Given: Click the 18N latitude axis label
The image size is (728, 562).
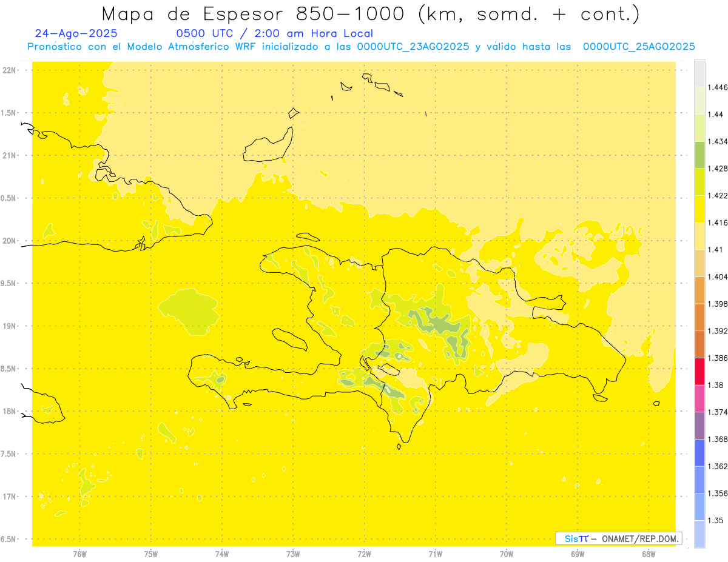Looking at the screenshot, I should (9, 411).
